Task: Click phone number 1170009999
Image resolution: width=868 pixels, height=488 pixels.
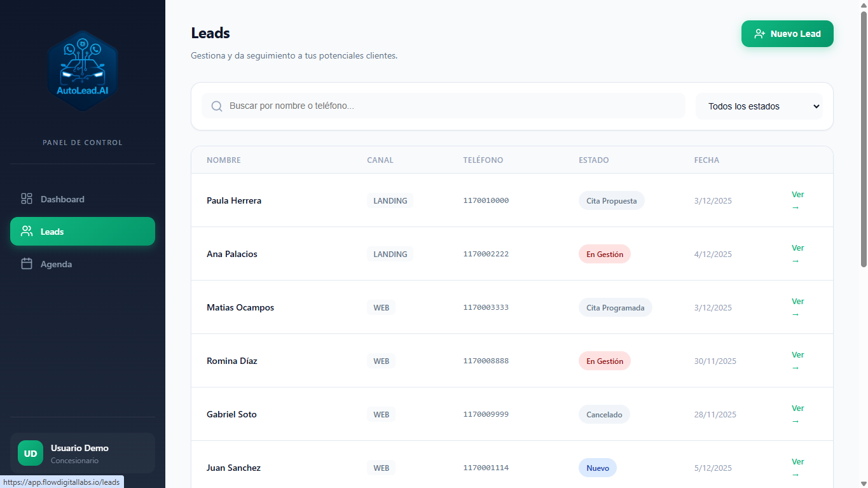Action: [486, 414]
